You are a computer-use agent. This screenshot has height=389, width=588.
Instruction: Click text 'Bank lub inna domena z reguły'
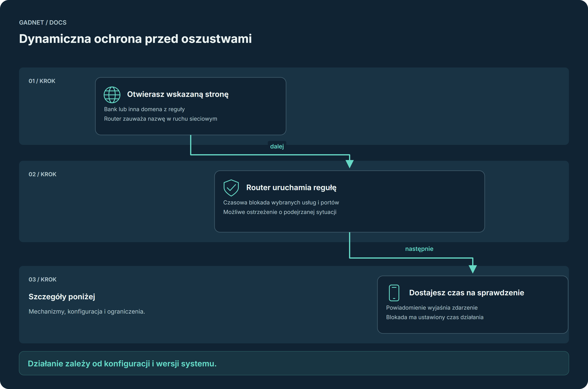tap(144, 109)
